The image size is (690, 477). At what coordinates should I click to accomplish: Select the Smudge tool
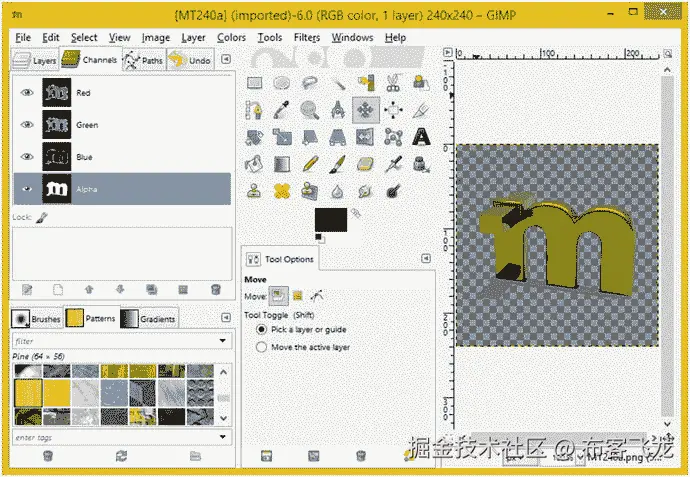click(366, 191)
